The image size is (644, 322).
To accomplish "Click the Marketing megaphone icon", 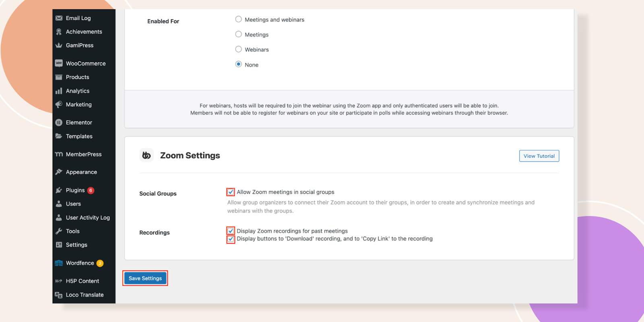I will (x=59, y=105).
